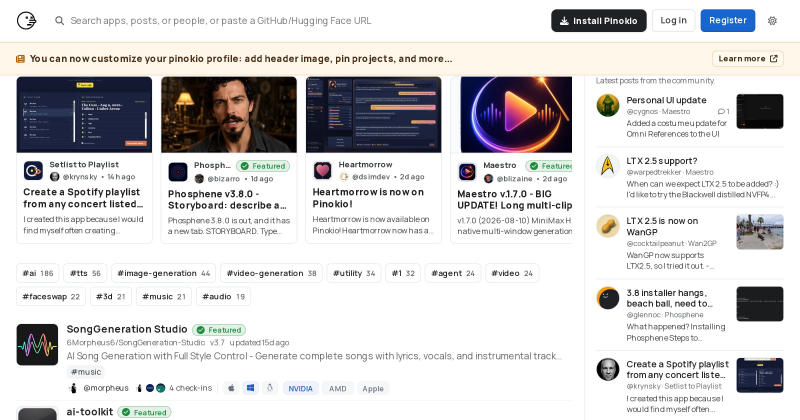Viewport: 800px width, 420px height.
Task: Click the Linux penguin platform icon
Action: pos(270,388)
